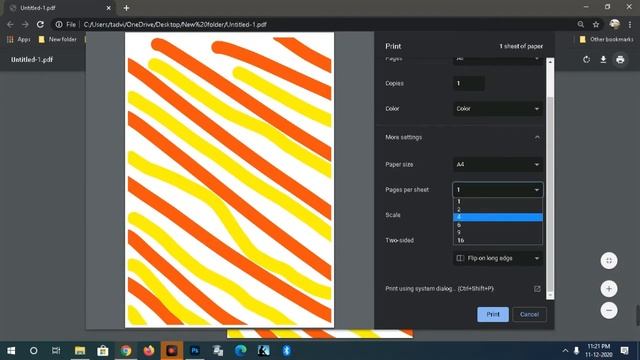Choose 2 in pages per sheet list

[498, 209]
